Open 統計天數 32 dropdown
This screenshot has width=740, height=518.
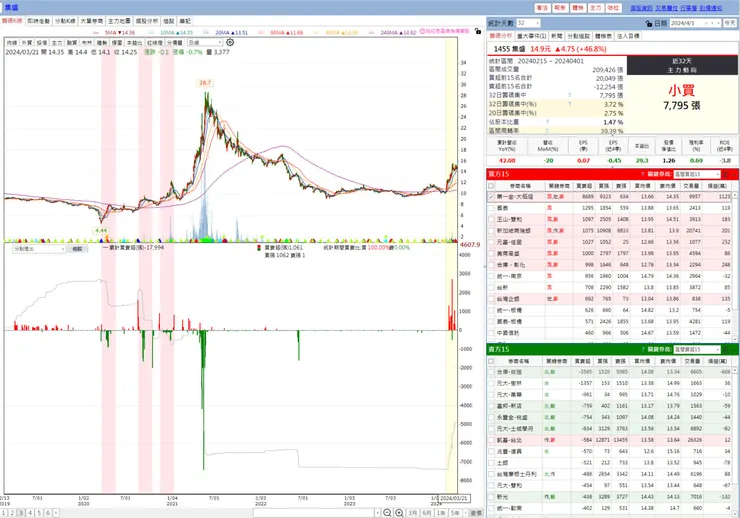coord(528,23)
